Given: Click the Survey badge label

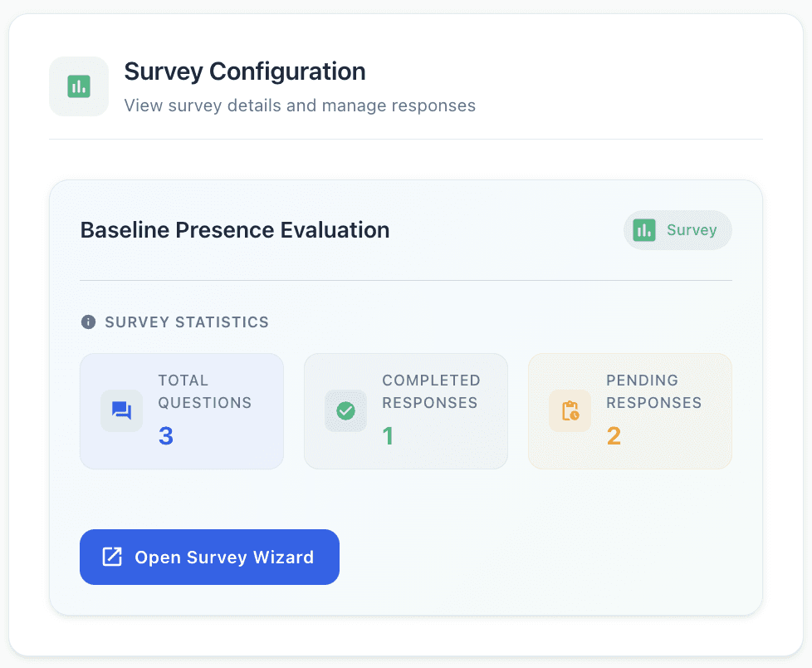Looking at the screenshot, I should click(x=692, y=230).
